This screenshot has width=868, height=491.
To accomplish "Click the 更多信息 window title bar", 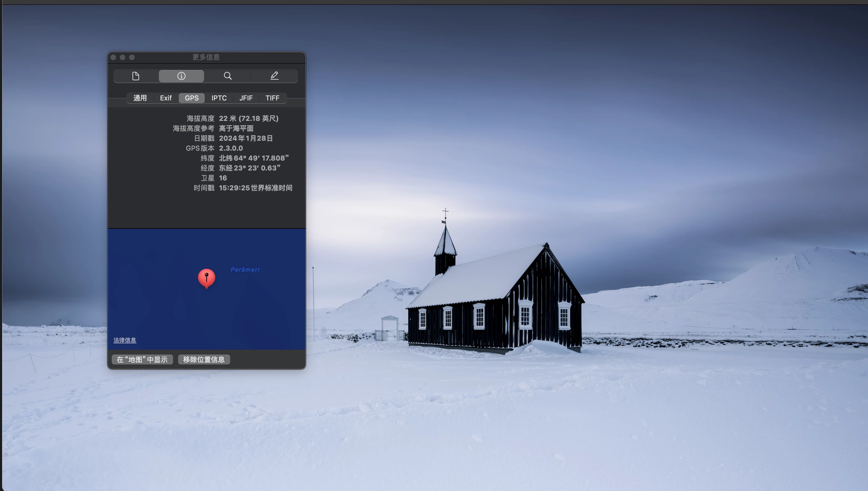I will 206,57.
